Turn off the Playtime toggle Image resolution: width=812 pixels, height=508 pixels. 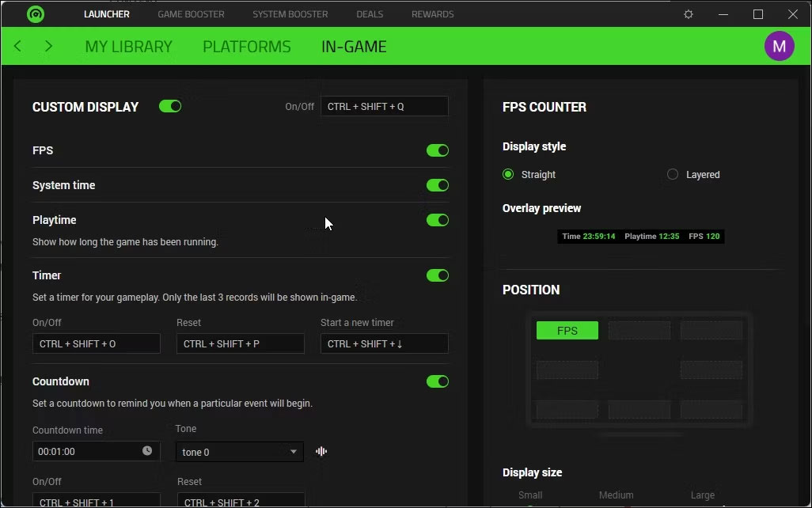pyautogui.click(x=437, y=220)
